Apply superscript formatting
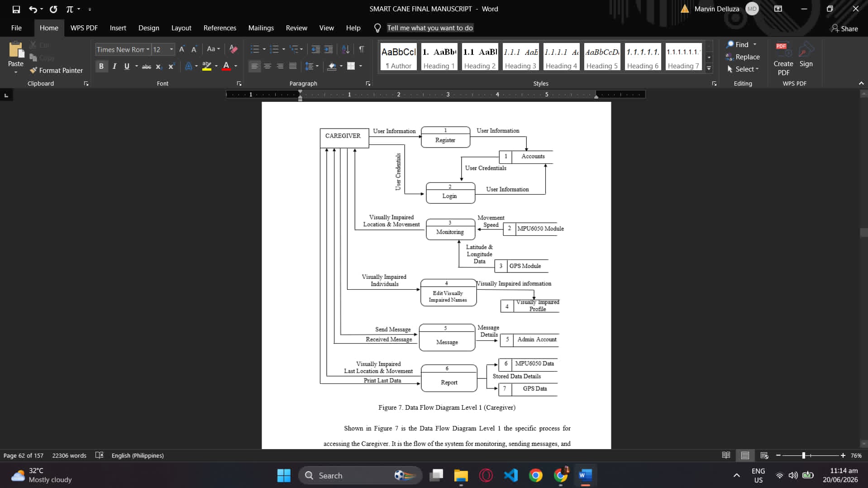 click(171, 67)
